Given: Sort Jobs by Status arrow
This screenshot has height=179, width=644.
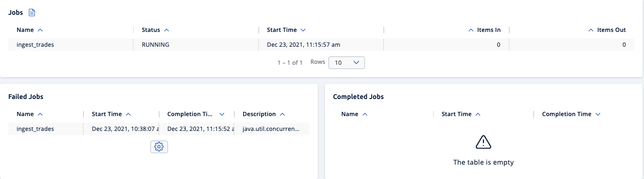Looking at the screenshot, I should point(167,30).
